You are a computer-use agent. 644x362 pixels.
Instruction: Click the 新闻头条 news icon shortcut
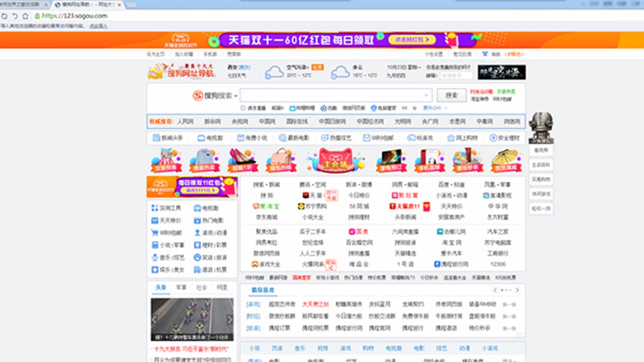(x=156, y=138)
